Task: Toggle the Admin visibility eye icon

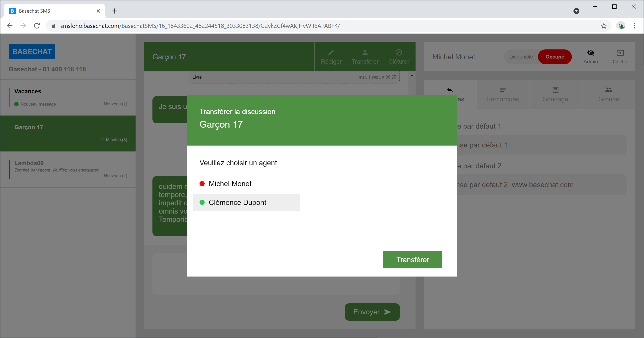Action: pyautogui.click(x=591, y=53)
